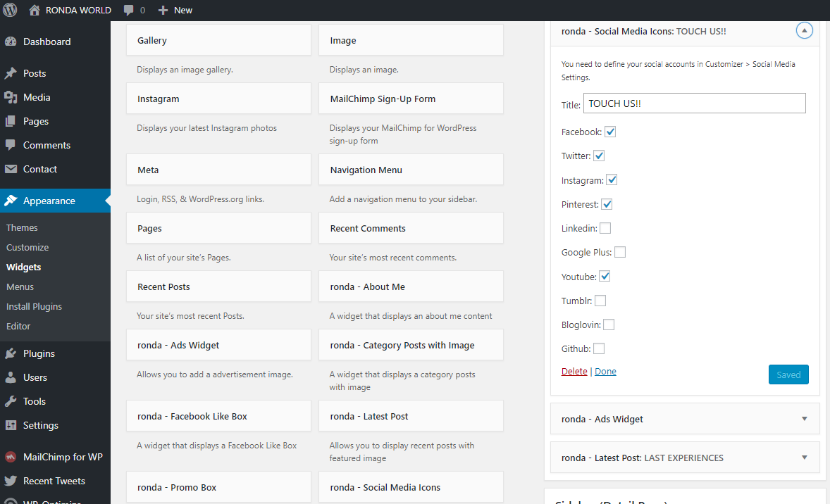
Task: Click the Pages icon in the sidebar
Action: point(11,121)
